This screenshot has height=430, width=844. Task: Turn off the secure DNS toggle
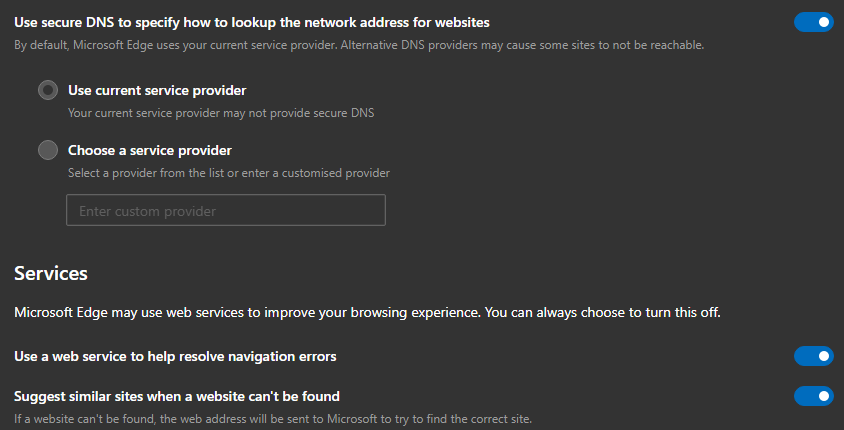pos(813,22)
